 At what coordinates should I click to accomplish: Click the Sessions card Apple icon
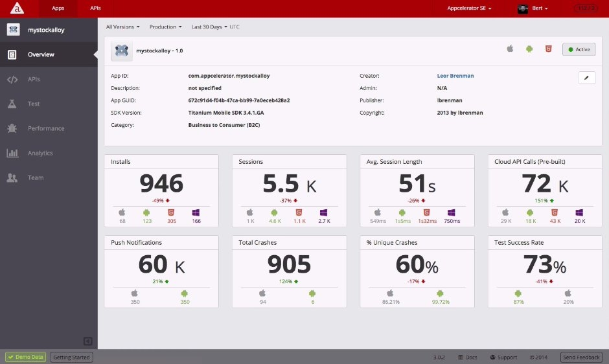click(249, 212)
